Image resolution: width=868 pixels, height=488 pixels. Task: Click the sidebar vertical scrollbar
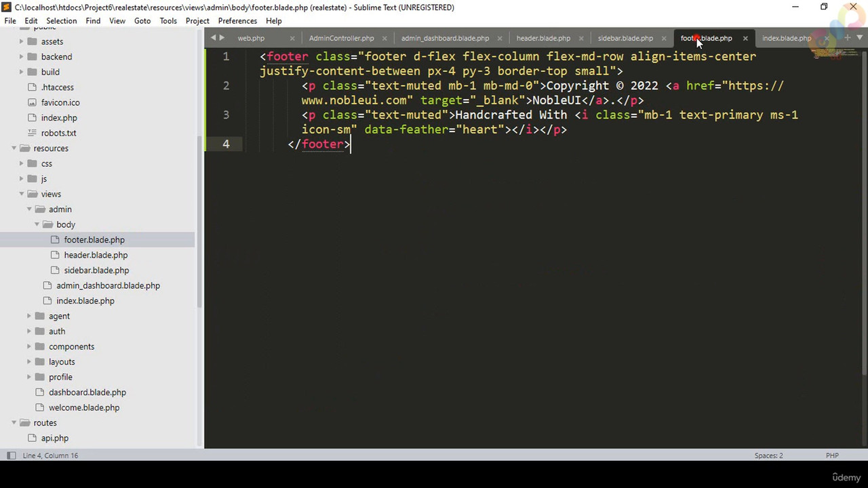click(x=199, y=220)
